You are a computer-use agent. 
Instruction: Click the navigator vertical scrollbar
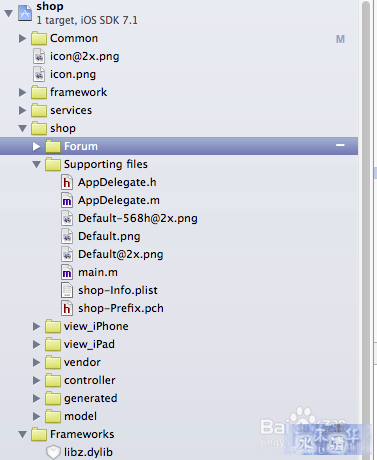tap(366, 230)
